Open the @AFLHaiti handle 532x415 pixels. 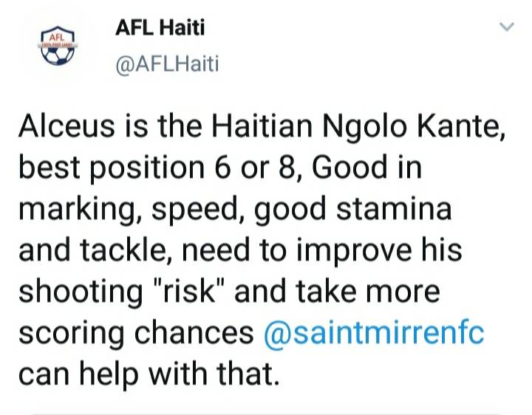[x=168, y=64]
